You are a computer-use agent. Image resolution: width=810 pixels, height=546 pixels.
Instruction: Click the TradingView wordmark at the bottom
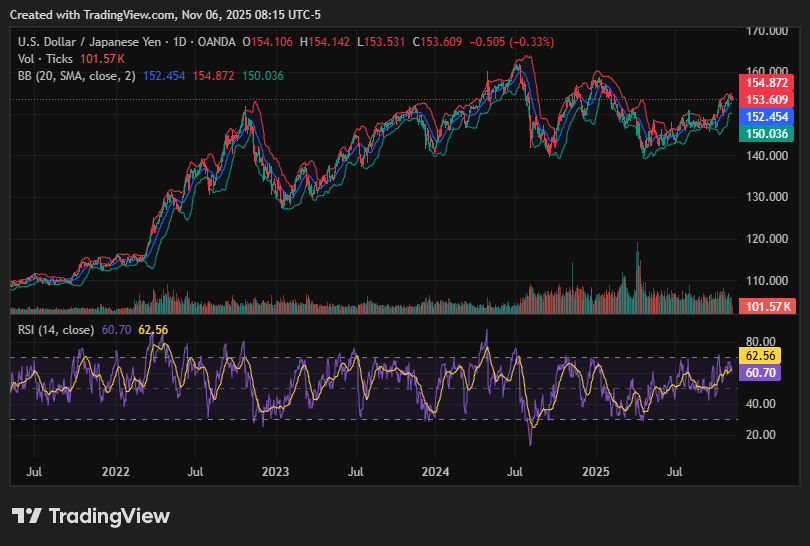(x=109, y=516)
